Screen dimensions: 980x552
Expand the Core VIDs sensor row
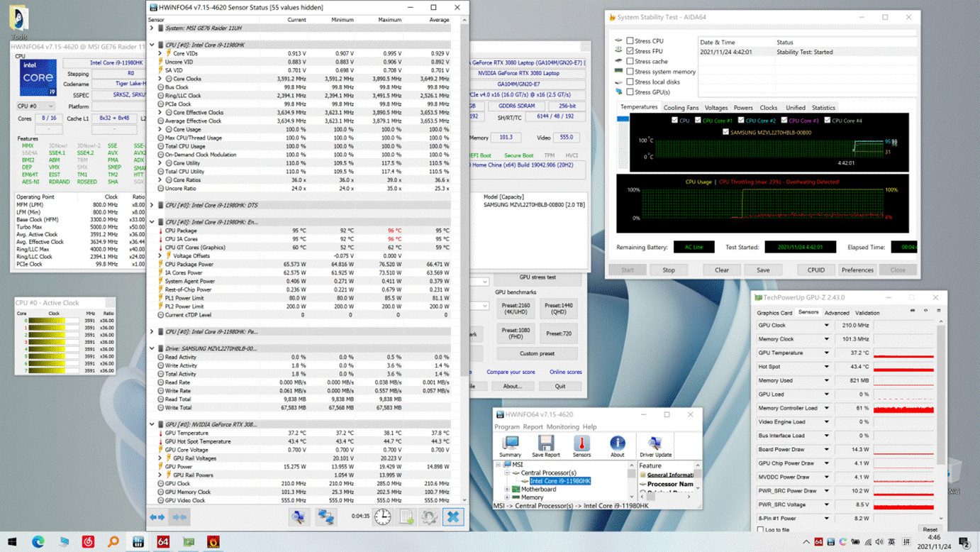pyautogui.click(x=160, y=53)
